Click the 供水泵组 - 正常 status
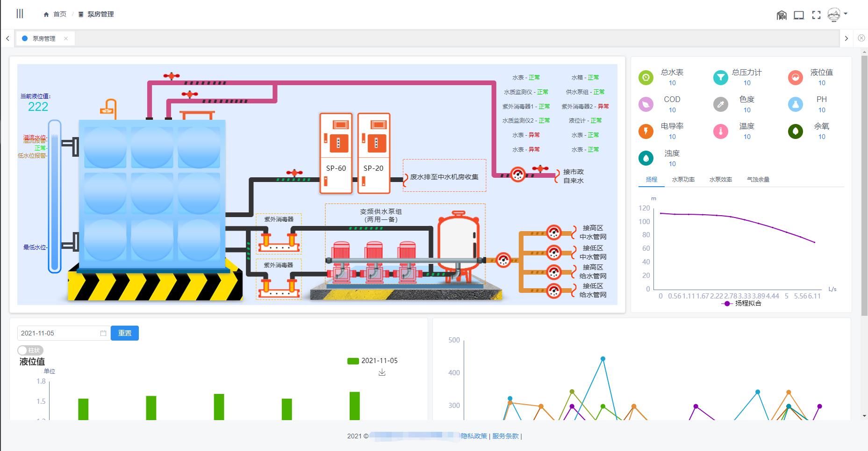Viewport: 868px width, 451px height. click(585, 92)
